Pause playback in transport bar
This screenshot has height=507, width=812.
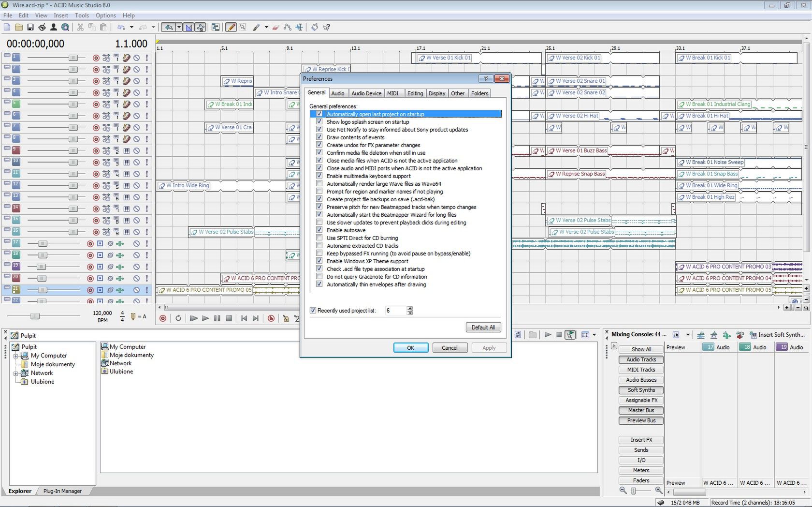pos(217,318)
